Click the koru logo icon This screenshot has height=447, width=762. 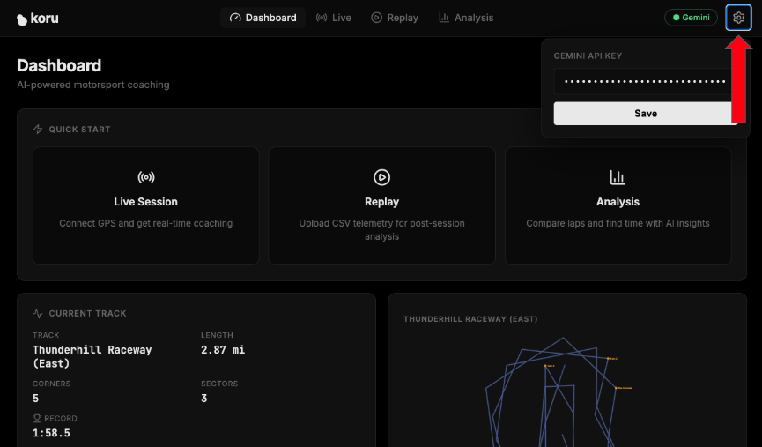point(22,18)
